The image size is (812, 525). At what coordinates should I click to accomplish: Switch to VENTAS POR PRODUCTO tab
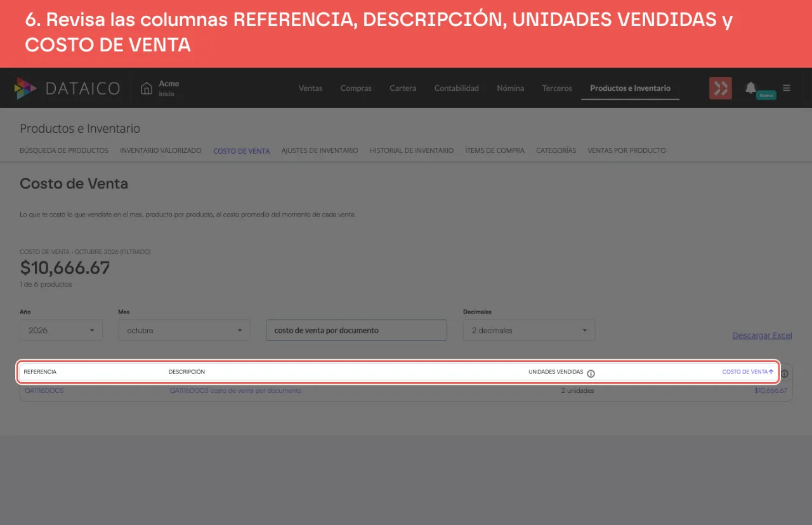tap(627, 150)
